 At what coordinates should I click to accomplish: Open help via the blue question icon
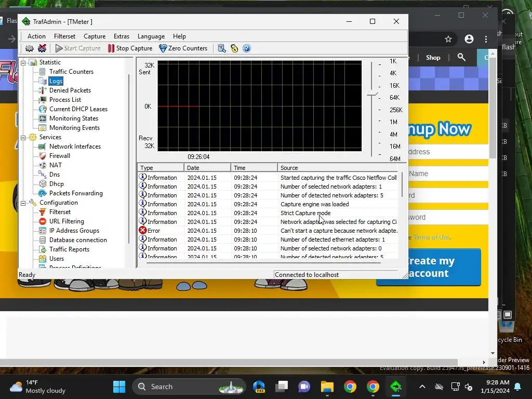(247, 48)
